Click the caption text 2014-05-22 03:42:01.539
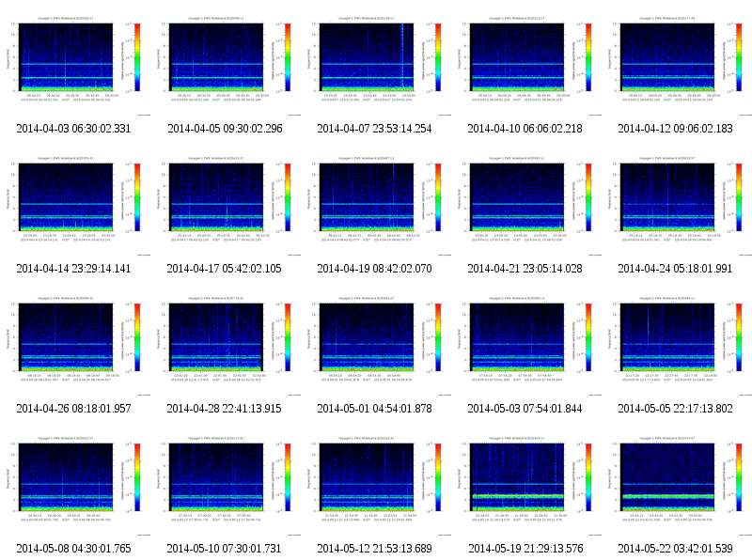The width and height of the screenshot is (752, 560). (x=675, y=549)
